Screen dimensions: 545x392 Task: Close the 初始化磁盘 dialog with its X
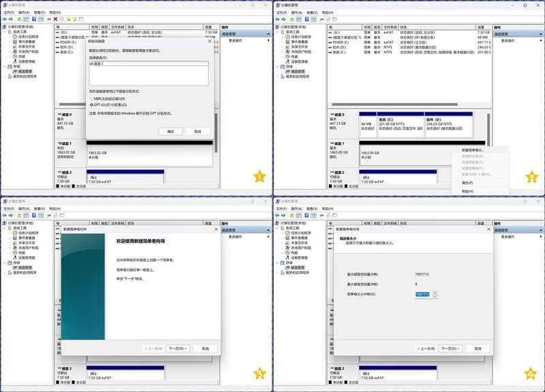pyautogui.click(x=209, y=42)
